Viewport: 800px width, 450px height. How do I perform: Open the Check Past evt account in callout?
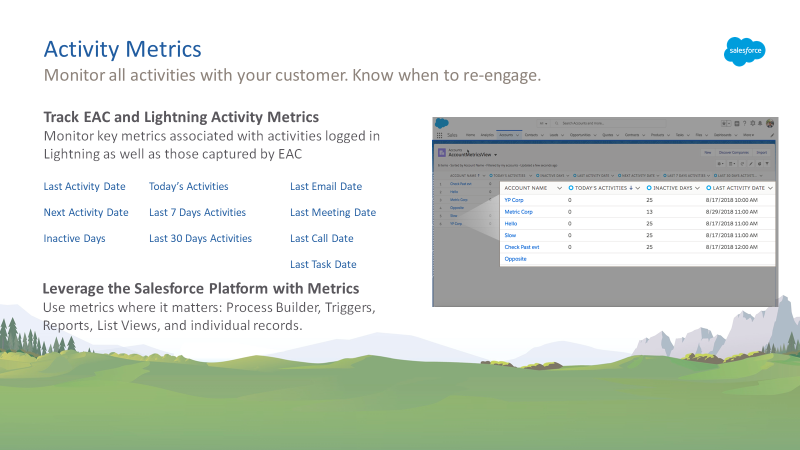coord(521,247)
